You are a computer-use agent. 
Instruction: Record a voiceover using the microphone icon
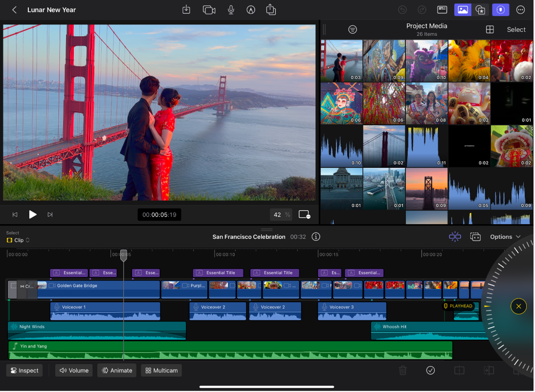pos(230,10)
